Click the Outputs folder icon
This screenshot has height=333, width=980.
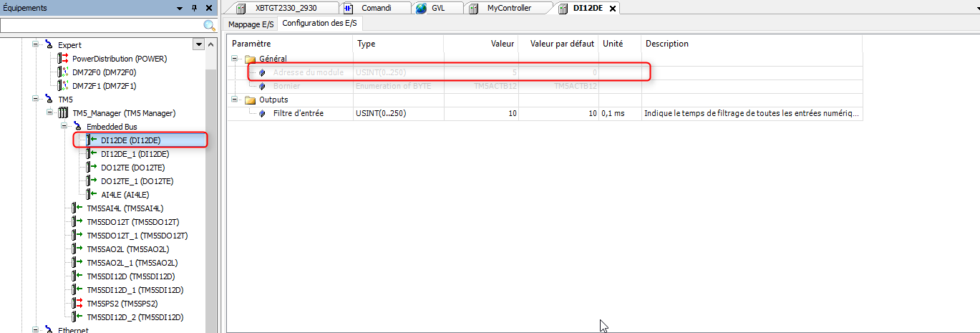tap(250, 100)
